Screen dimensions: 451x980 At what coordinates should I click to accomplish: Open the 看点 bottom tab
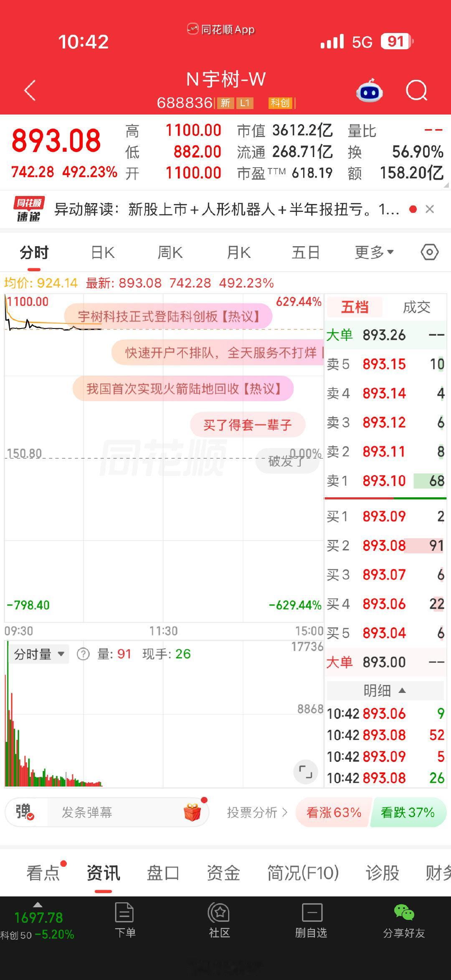(43, 873)
